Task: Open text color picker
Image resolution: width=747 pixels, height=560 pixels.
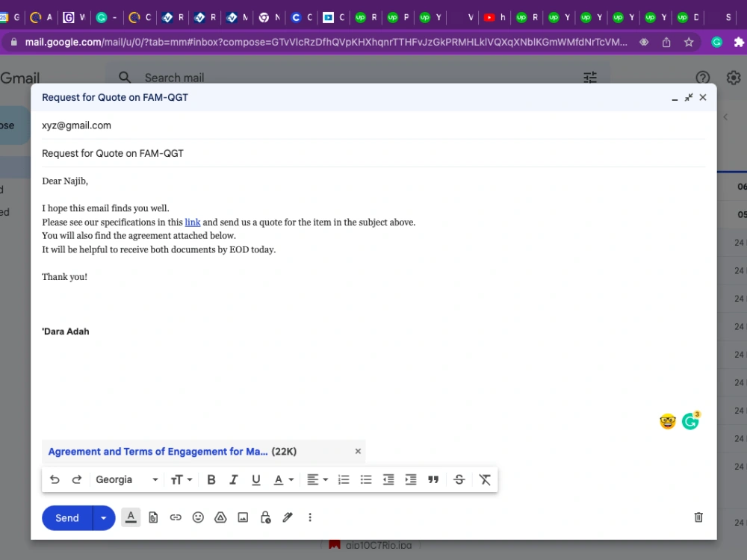Action: (283, 479)
